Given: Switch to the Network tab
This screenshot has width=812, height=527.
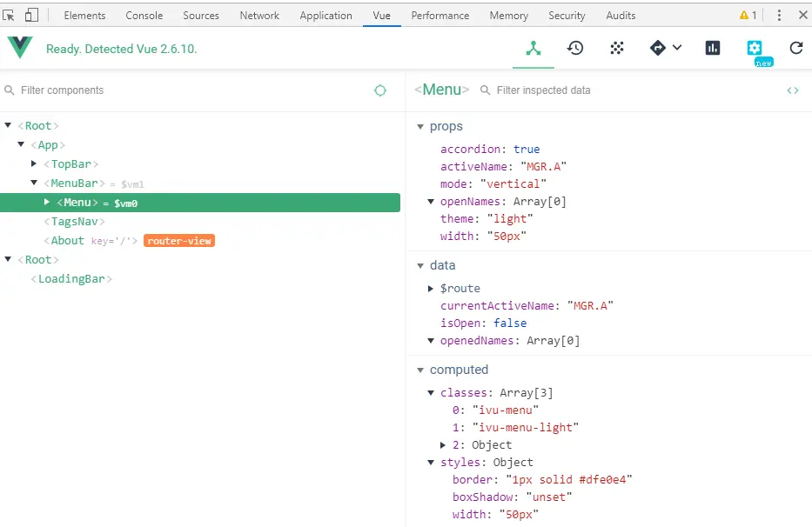Looking at the screenshot, I should click(259, 16).
